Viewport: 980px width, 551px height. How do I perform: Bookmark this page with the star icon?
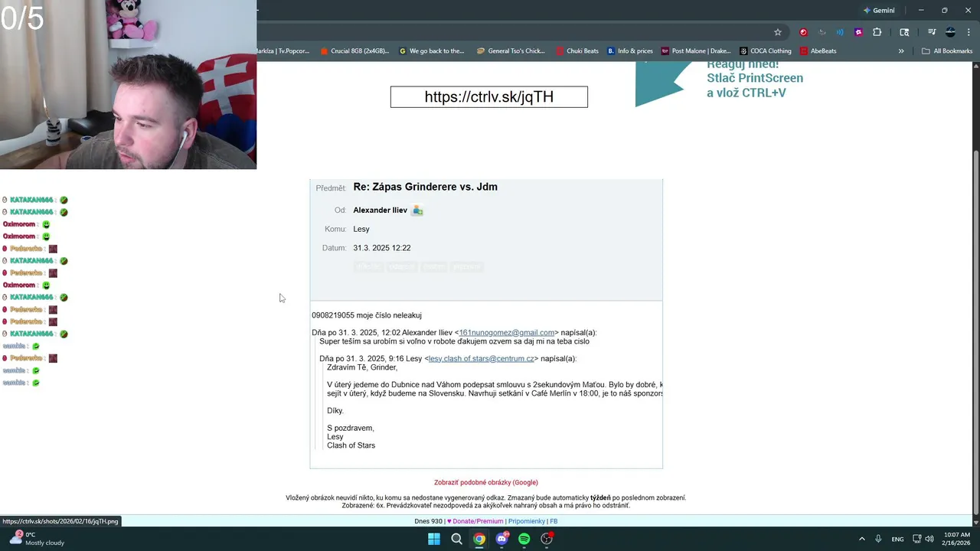point(778,32)
